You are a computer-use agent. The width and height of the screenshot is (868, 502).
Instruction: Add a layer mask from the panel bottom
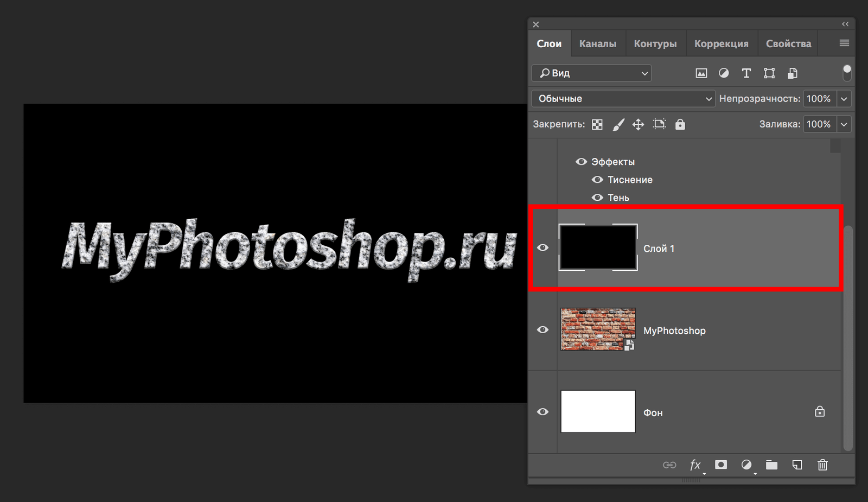click(x=720, y=465)
